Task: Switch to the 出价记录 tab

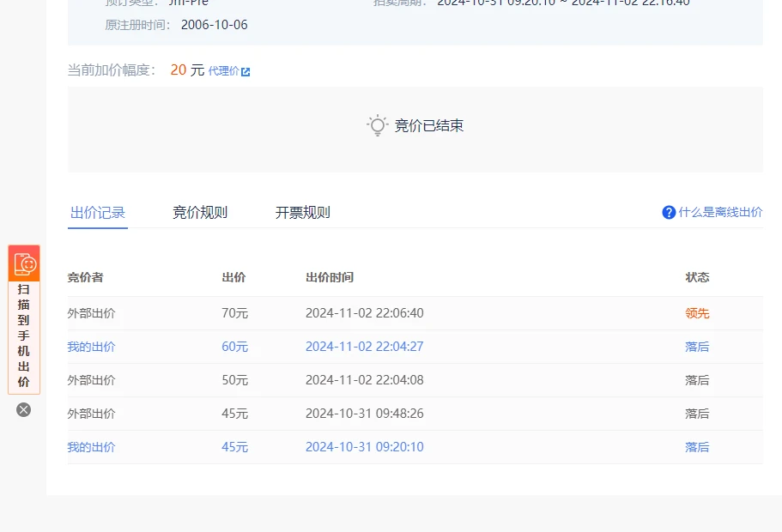Action: tap(98, 213)
